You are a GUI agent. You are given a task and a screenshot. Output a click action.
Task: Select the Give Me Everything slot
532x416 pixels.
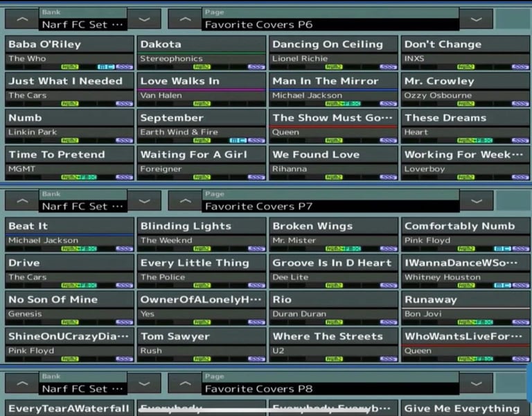[465, 408]
